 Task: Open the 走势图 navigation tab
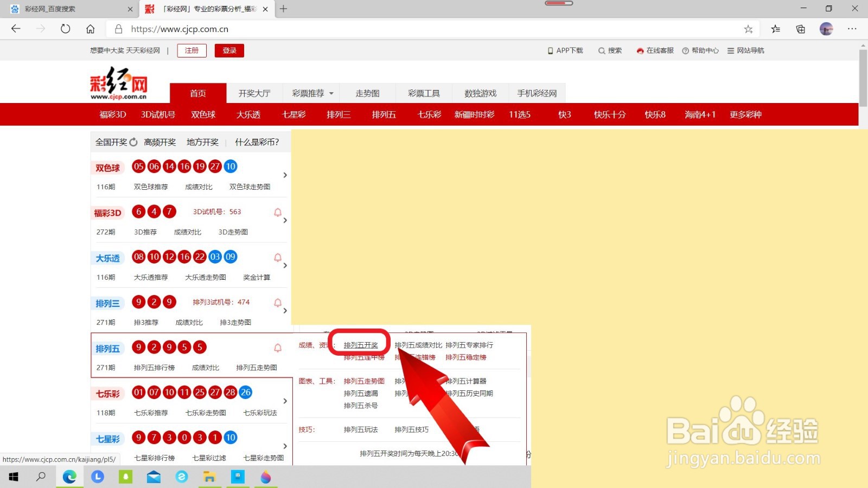click(x=367, y=93)
